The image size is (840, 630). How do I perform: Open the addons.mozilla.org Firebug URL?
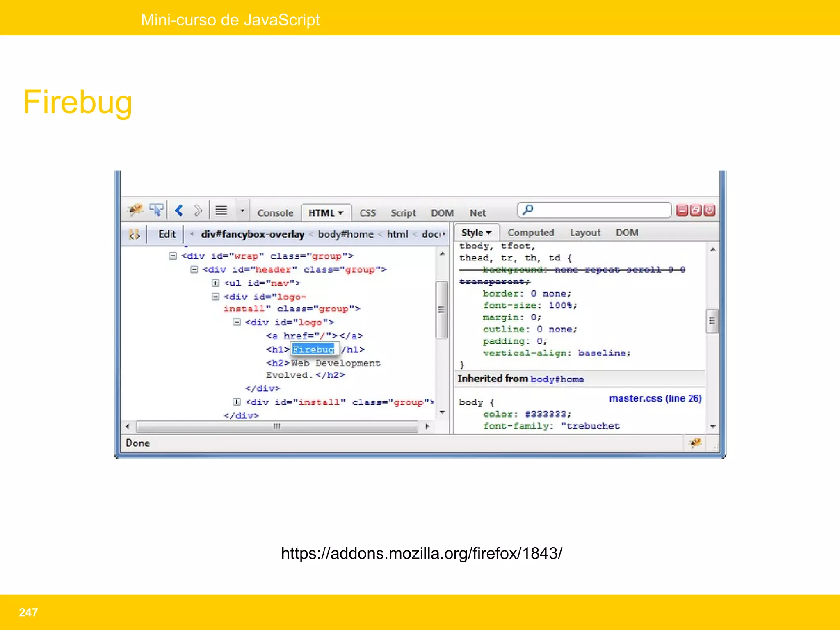pyautogui.click(x=422, y=553)
